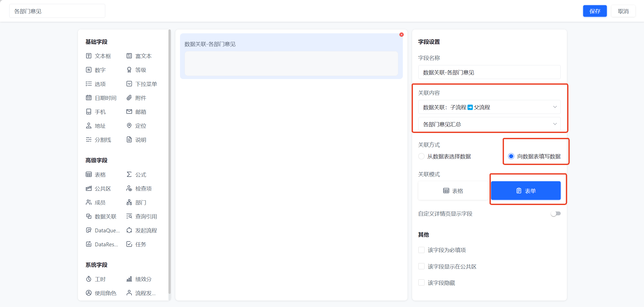Image resolution: width=644 pixels, height=307 pixels.
Task: Select the 文本框 text box field icon
Action: (88, 56)
